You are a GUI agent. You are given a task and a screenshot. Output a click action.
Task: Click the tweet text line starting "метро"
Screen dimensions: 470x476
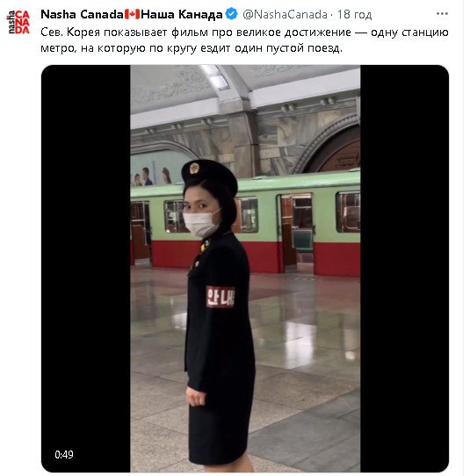point(192,48)
